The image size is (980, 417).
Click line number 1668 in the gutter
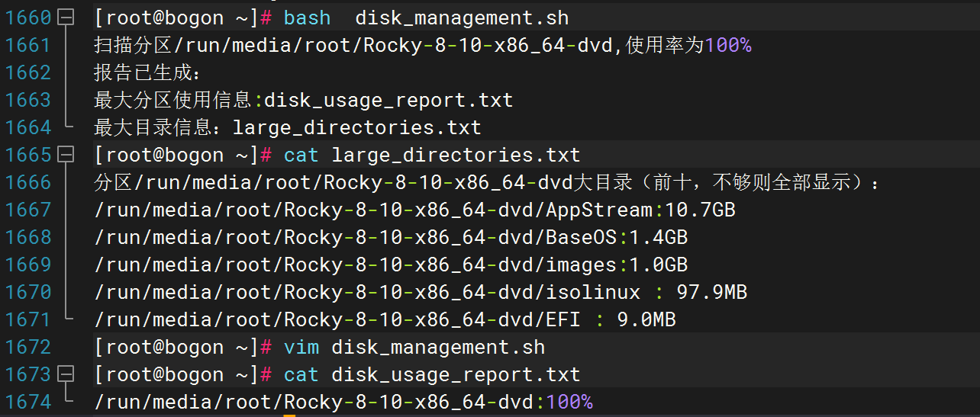[28, 237]
